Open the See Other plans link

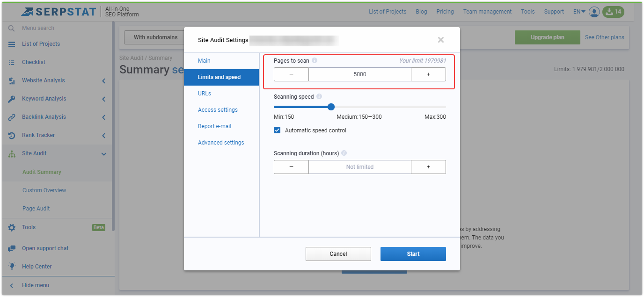pyautogui.click(x=605, y=37)
